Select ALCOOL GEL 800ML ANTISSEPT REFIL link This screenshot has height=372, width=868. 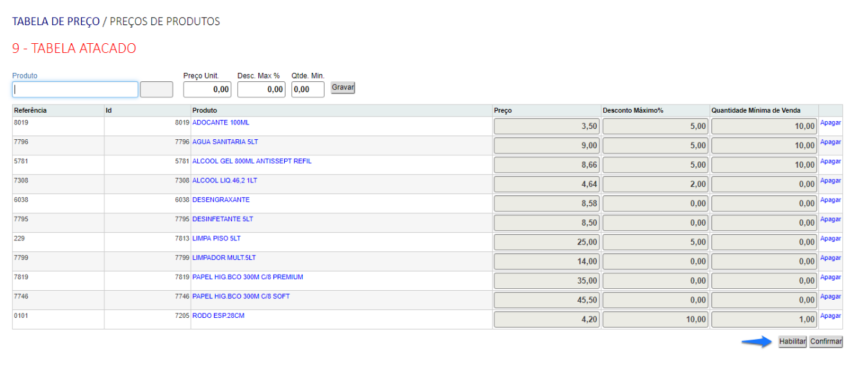point(251,161)
